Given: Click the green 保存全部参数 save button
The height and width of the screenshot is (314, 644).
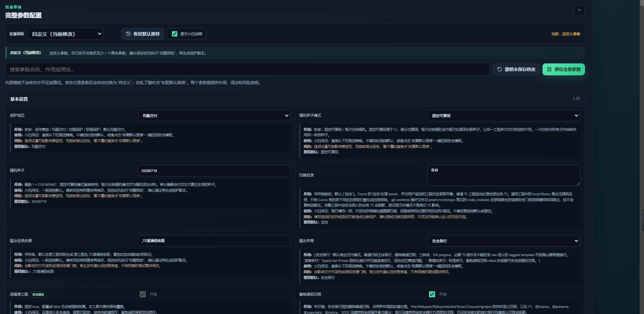Looking at the screenshot, I should pyautogui.click(x=563, y=69).
